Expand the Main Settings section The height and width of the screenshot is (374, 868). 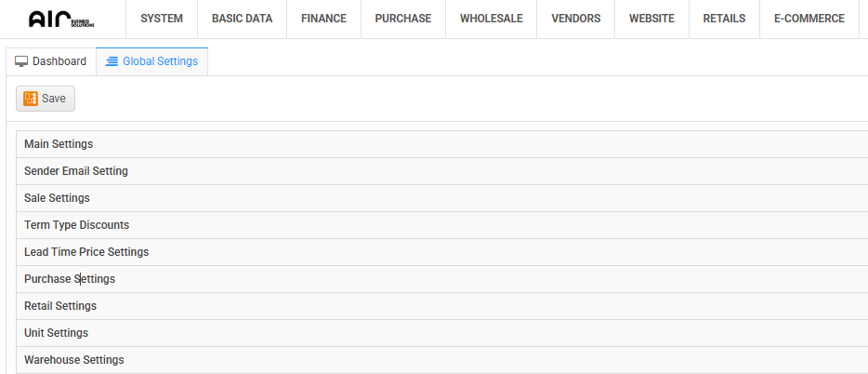click(x=59, y=144)
